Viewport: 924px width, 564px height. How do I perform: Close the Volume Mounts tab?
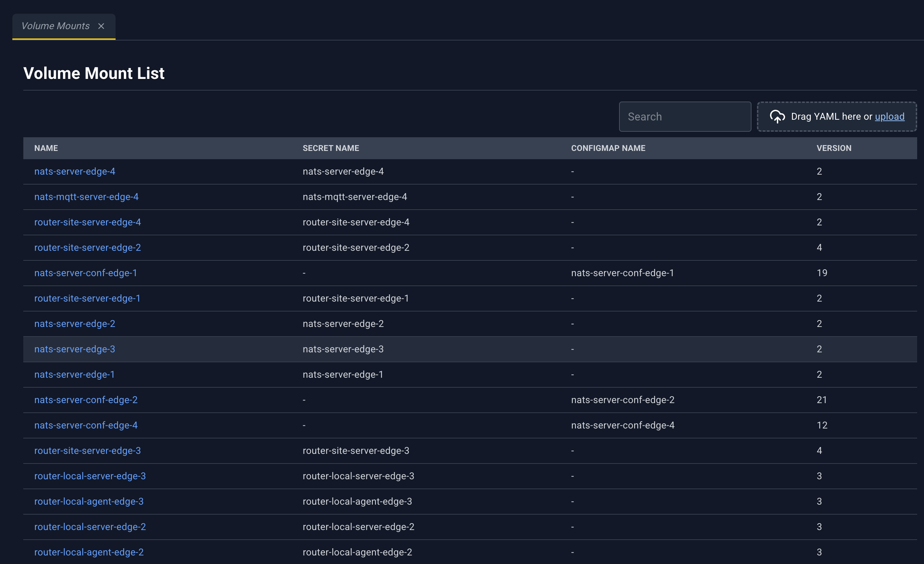tap(101, 26)
